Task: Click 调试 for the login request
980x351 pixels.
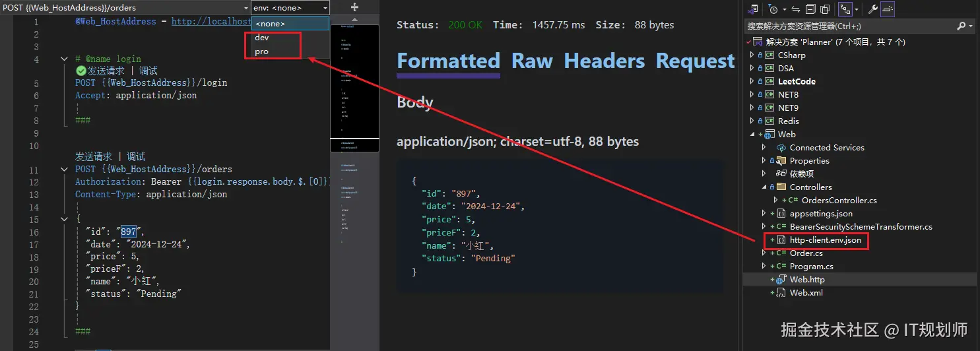Action: coord(148,71)
